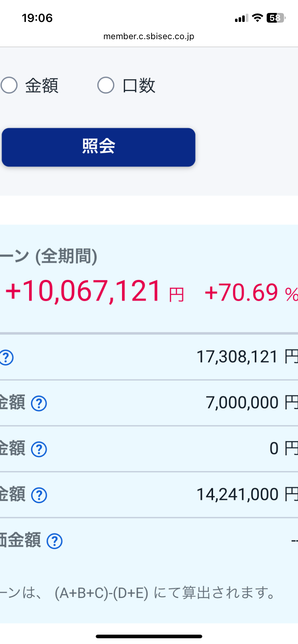
Task: Tap the 19:06 clock in status bar
Action: point(37,18)
